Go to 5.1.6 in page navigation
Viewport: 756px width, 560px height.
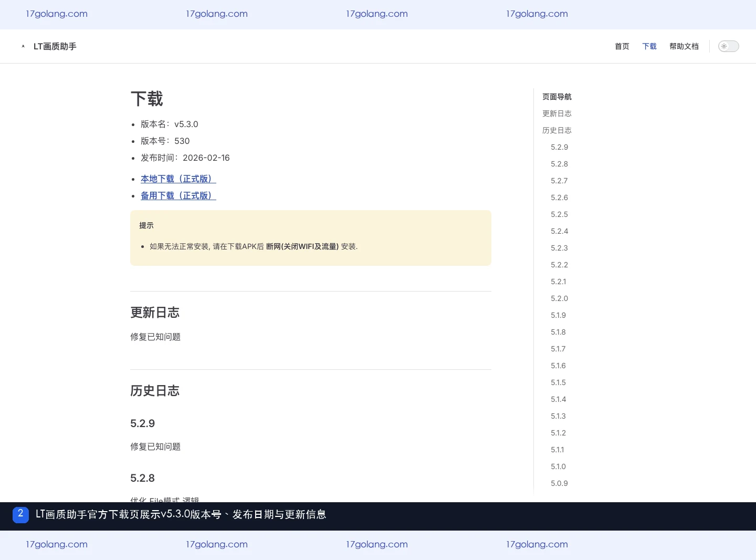pos(558,366)
